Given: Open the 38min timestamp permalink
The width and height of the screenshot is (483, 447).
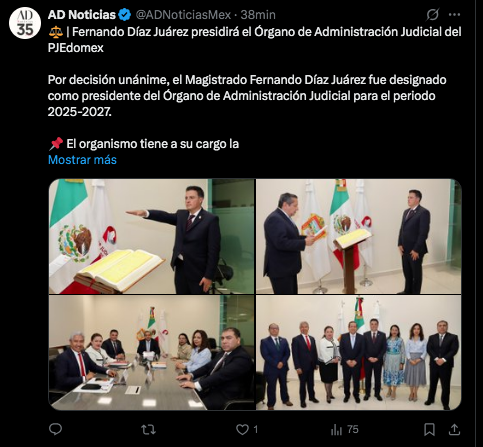Looking at the screenshot, I should (x=258, y=15).
